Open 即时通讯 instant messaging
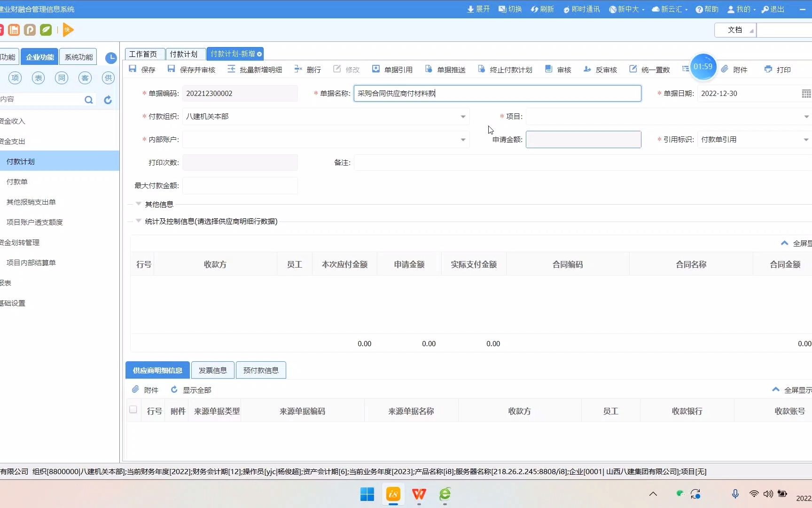 pyautogui.click(x=581, y=9)
